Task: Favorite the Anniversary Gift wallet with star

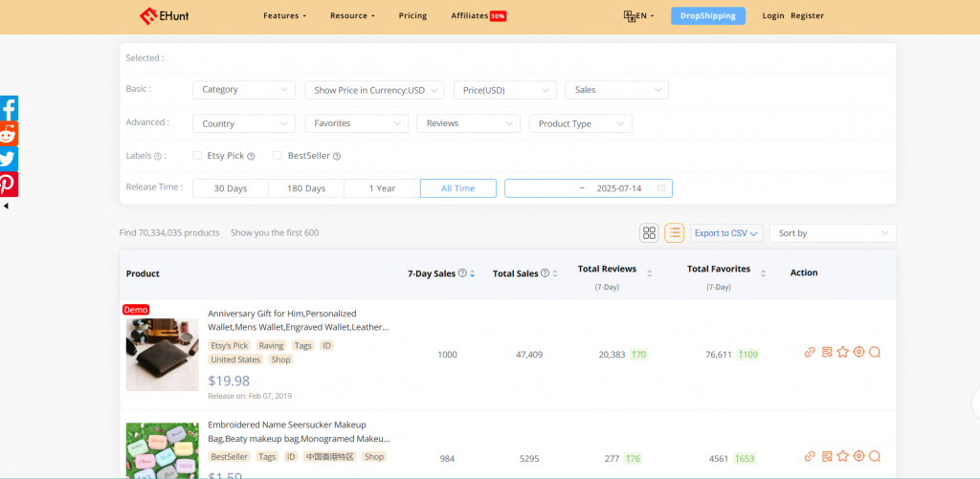Action: pos(842,352)
